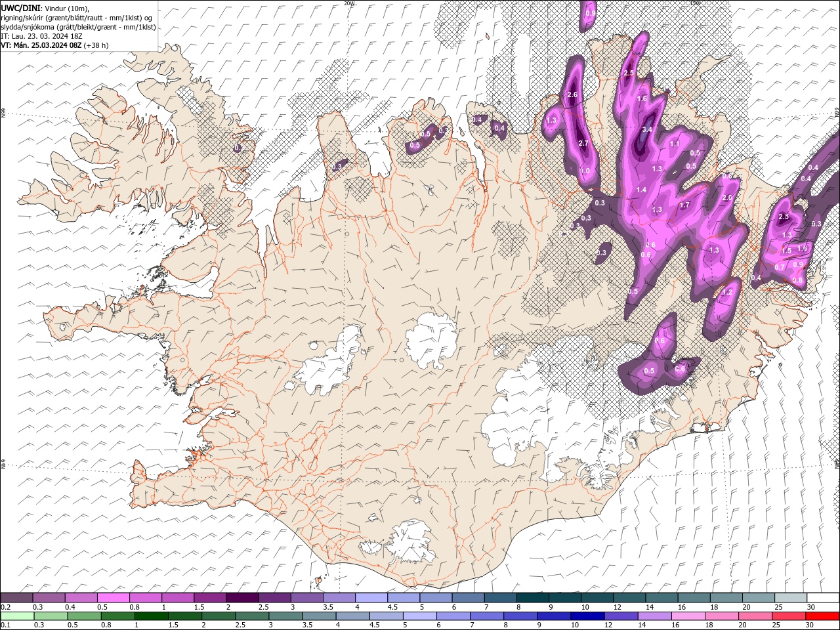
Task: Select the light pink 16–18 swatch in lower legend
Action: click(687, 616)
